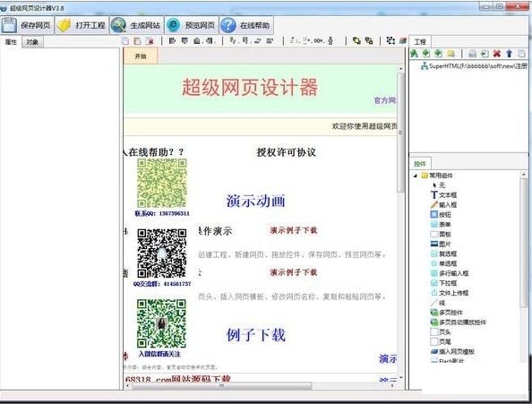This screenshot has height=404, width=532.
Task: Click the 保存网页 save page button
Action: pos(27,25)
